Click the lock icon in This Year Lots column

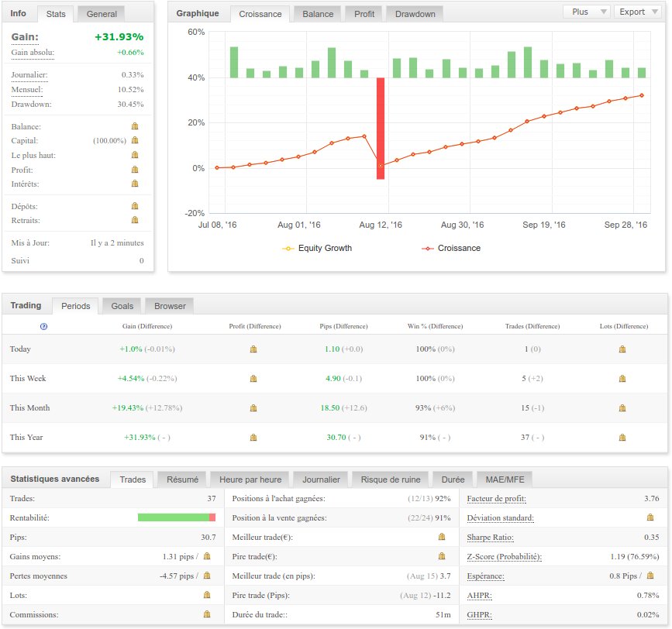622,438
